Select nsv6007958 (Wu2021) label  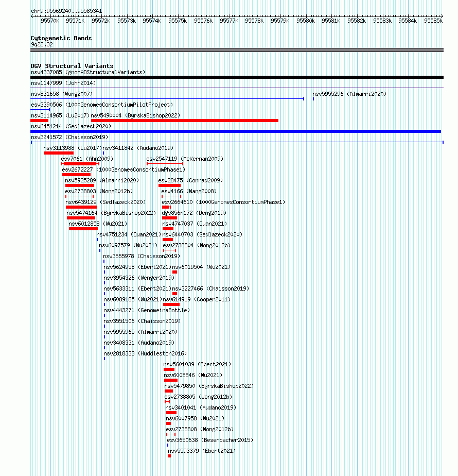[x=195, y=419]
